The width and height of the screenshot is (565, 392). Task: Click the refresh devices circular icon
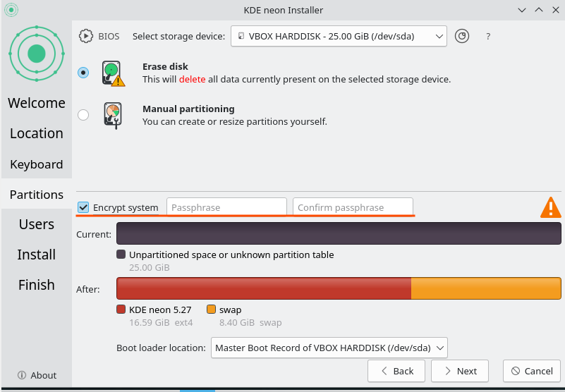tap(461, 36)
